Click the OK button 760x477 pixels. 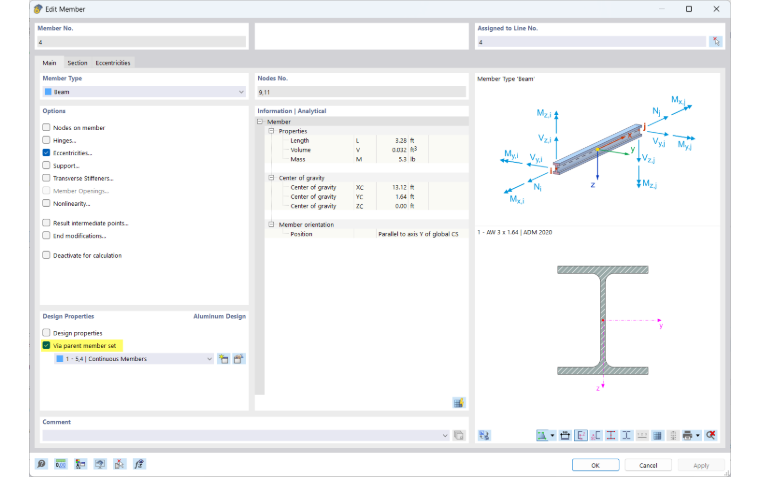point(595,465)
